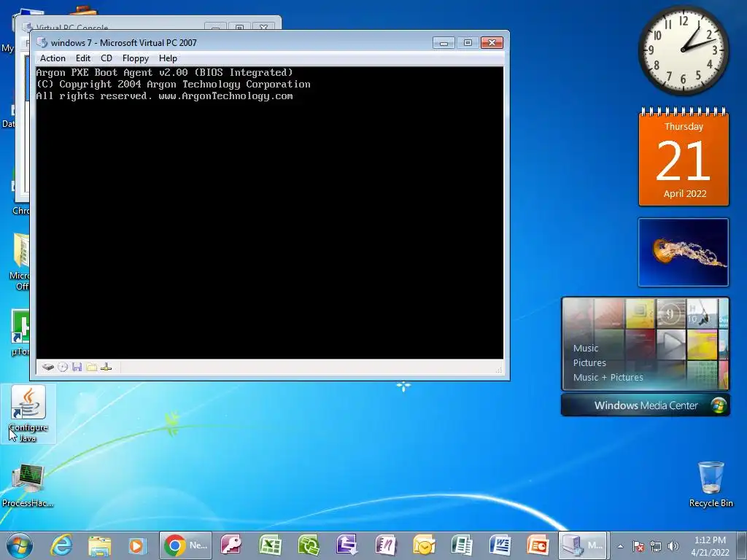The height and width of the screenshot is (560, 747).
Task: Launch Microsoft Word from the taskbar
Action: click(x=500, y=545)
